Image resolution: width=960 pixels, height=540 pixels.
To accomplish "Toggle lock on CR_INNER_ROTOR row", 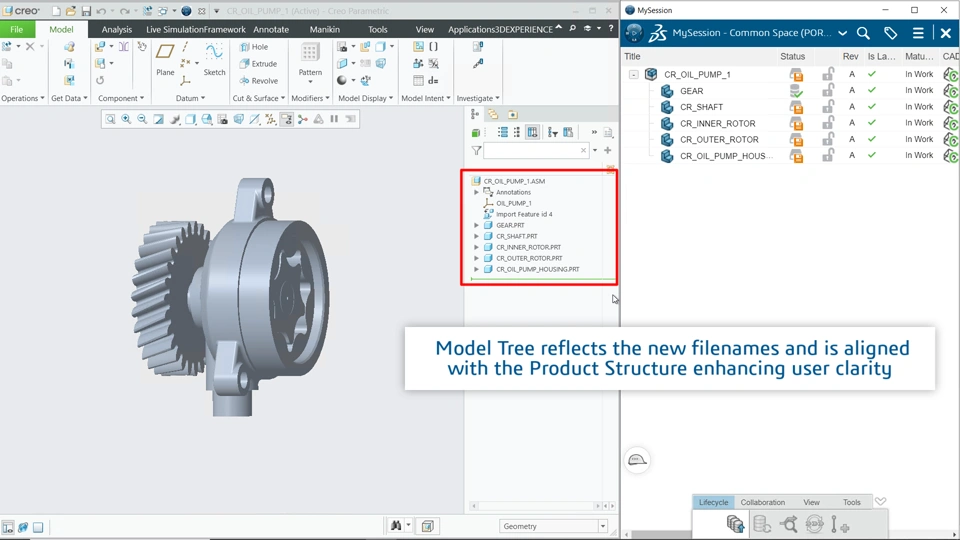I will (x=828, y=122).
